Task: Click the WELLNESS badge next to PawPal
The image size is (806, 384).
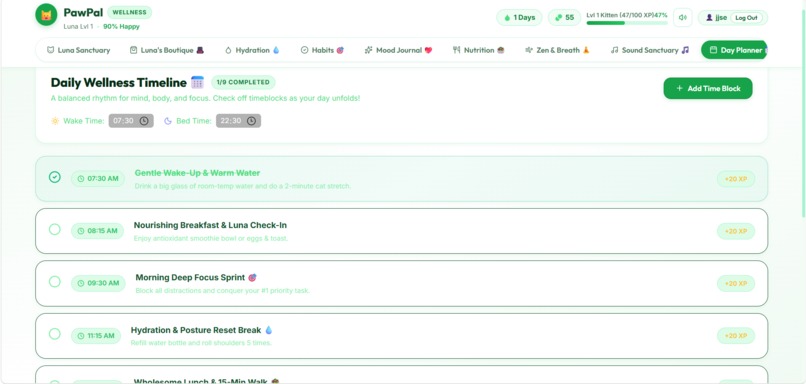Action: (x=130, y=12)
